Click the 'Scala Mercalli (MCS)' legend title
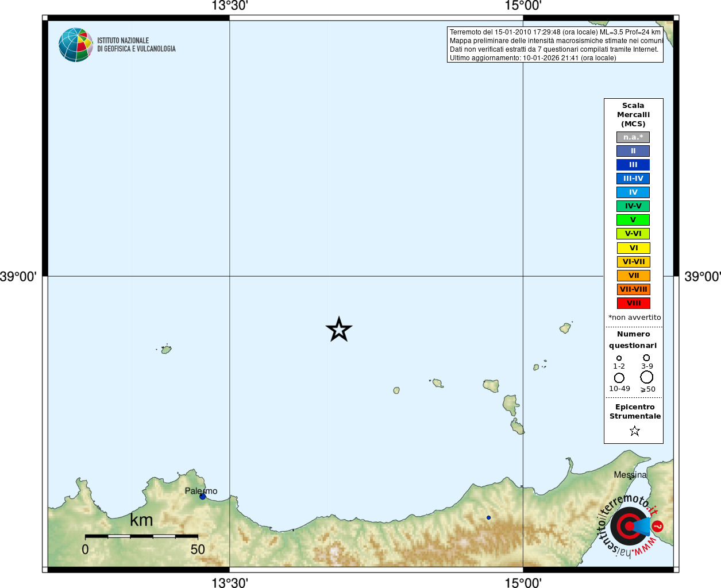Image resolution: width=721 pixels, height=588 pixels. (x=633, y=115)
